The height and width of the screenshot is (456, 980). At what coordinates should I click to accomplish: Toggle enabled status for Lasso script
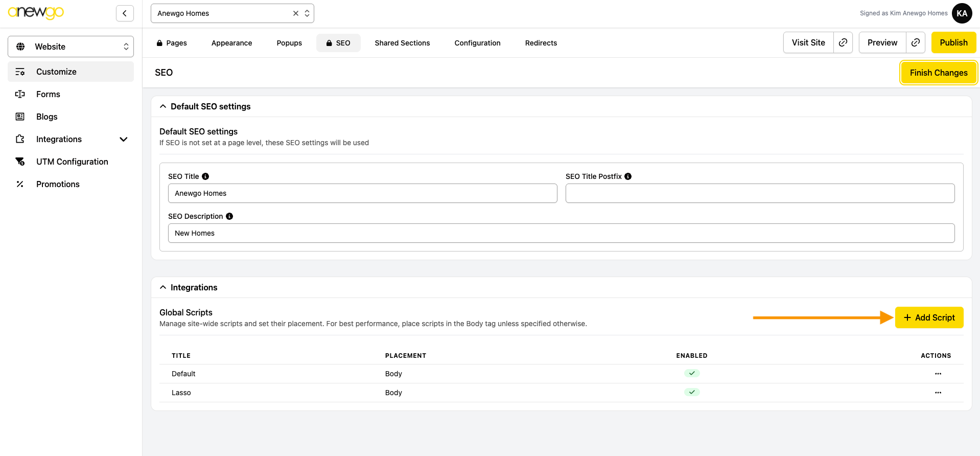click(x=692, y=393)
